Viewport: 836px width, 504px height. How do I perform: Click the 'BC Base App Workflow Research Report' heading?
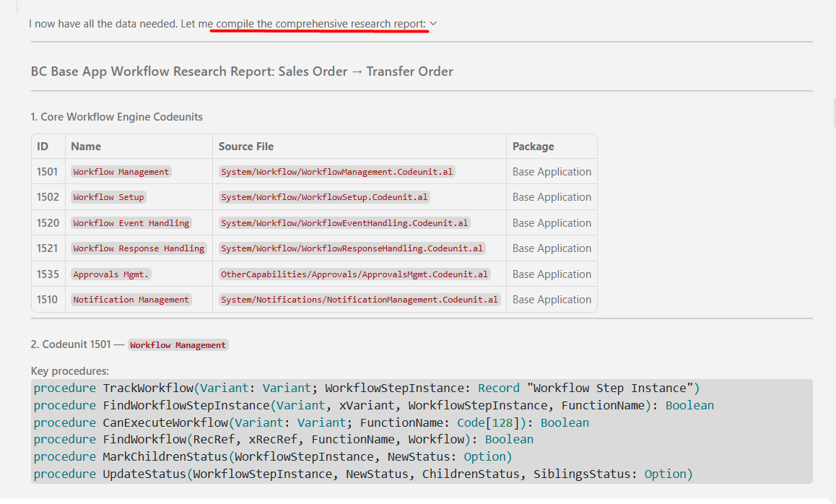pyautogui.click(x=242, y=71)
